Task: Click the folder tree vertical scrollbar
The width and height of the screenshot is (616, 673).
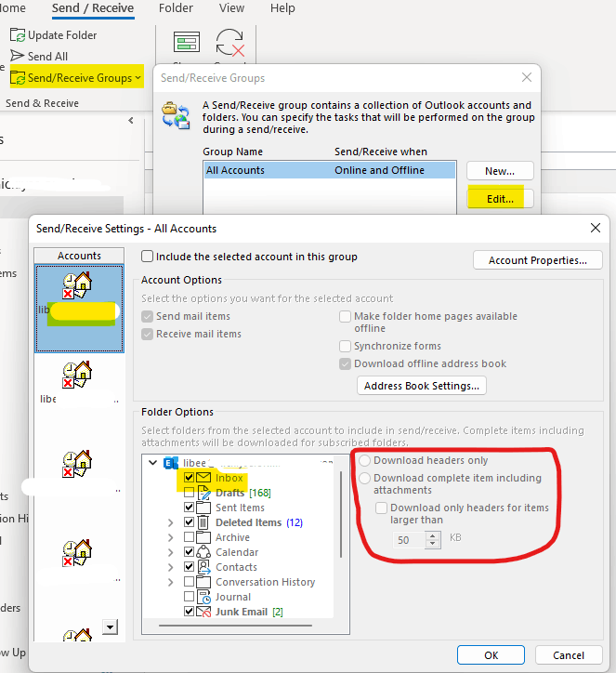Action: [x=341, y=514]
